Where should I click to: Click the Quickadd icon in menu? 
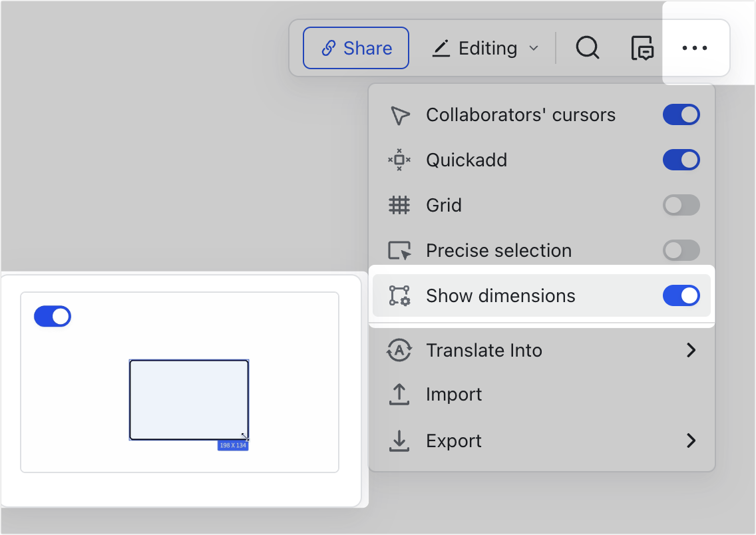point(399,160)
